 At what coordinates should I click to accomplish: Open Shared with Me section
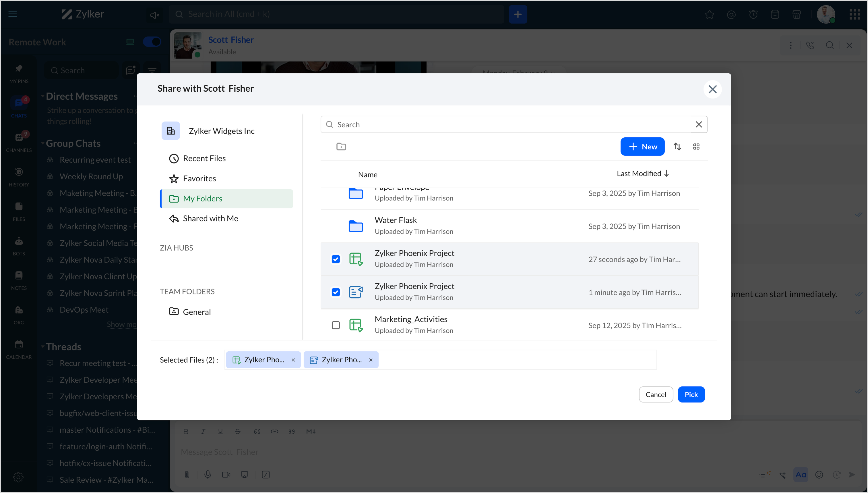pyautogui.click(x=210, y=218)
